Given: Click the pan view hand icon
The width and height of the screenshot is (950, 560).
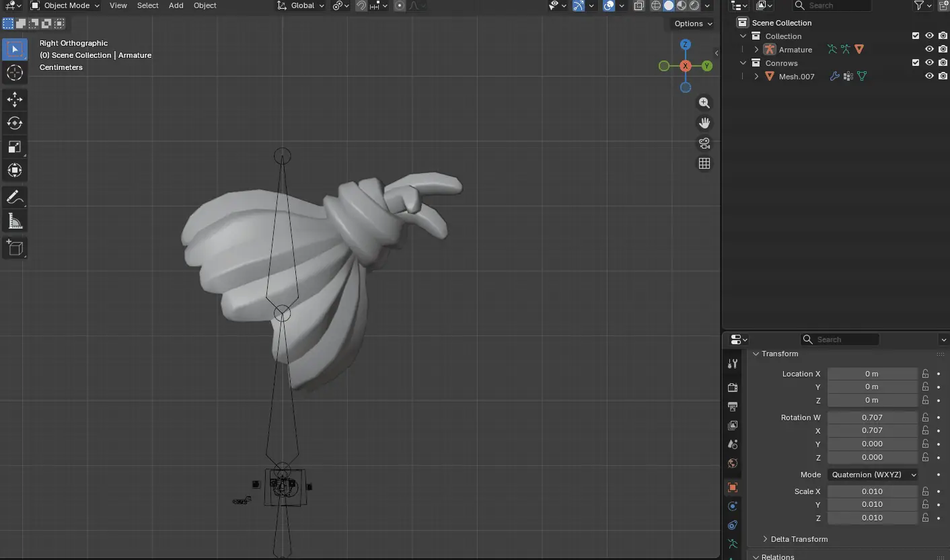Looking at the screenshot, I should [704, 123].
